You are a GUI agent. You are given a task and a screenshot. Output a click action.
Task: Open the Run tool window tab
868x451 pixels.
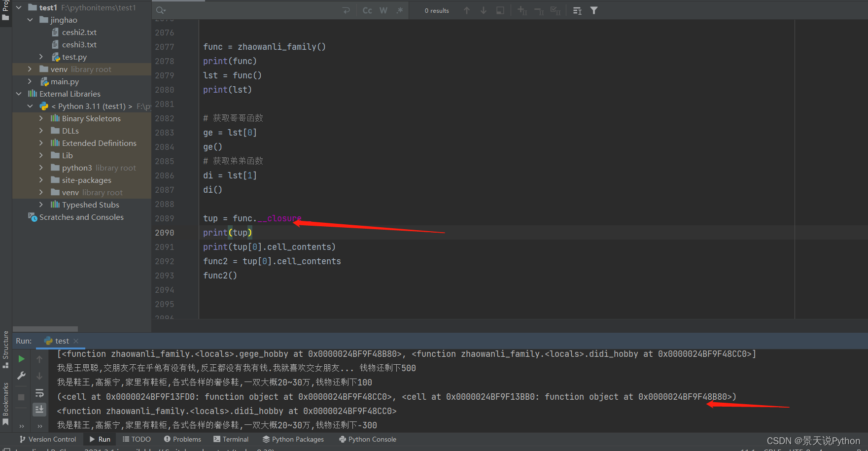coord(100,439)
